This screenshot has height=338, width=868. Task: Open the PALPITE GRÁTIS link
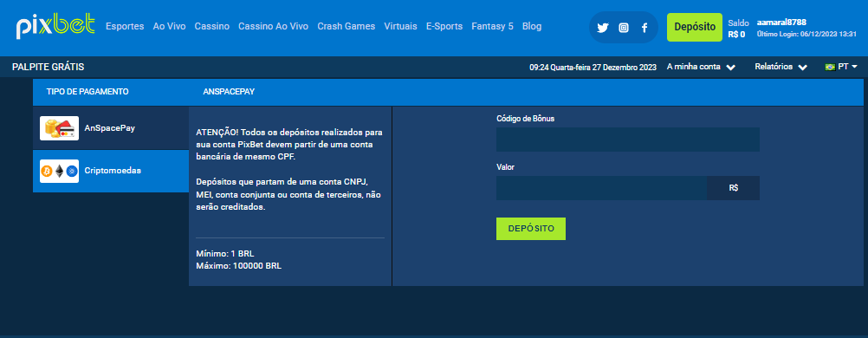49,67
